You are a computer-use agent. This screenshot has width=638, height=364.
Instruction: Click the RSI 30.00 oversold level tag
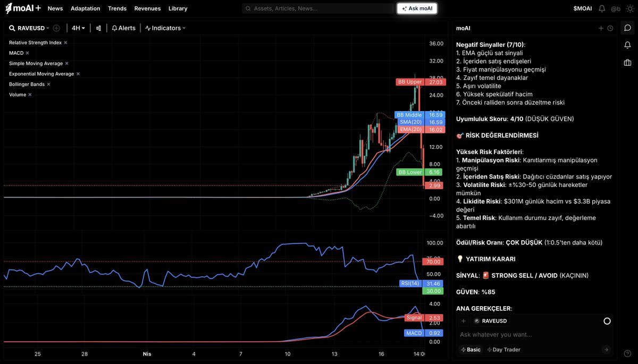point(433,291)
